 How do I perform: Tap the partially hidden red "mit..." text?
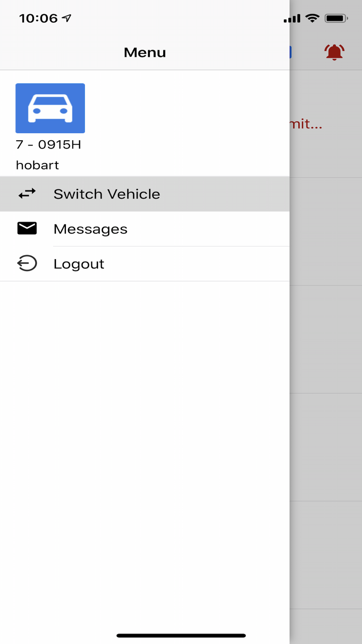(306, 124)
